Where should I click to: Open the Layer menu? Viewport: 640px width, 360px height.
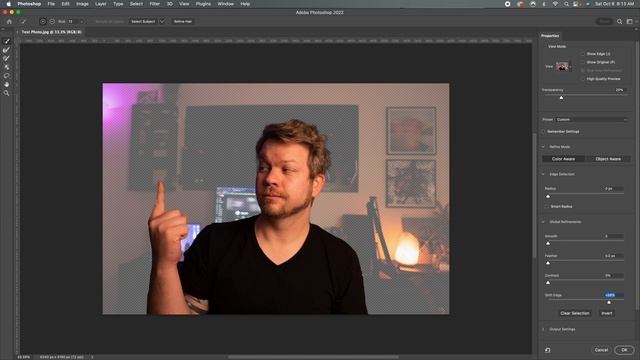click(x=100, y=4)
